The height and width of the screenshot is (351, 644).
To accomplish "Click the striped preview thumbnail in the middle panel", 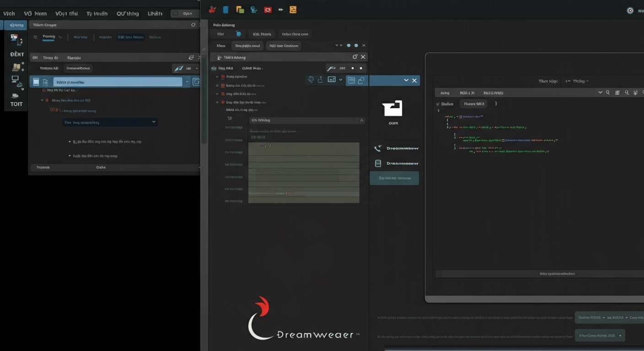I will pyautogui.click(x=304, y=173).
